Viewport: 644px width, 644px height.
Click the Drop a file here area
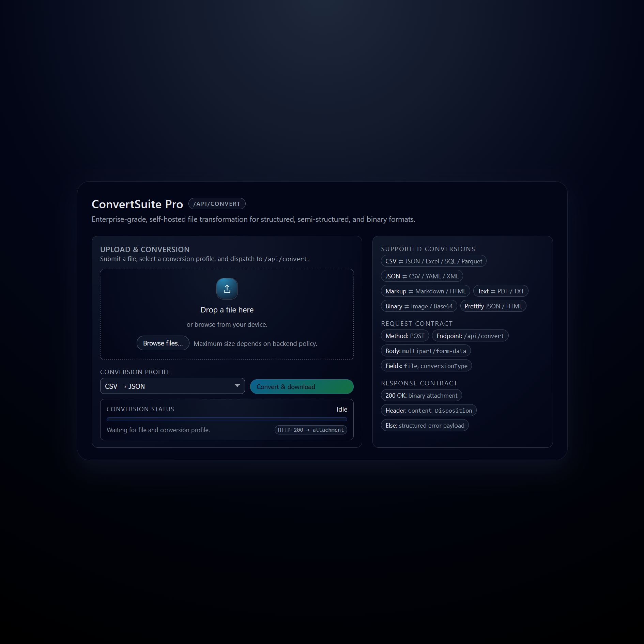227,310
